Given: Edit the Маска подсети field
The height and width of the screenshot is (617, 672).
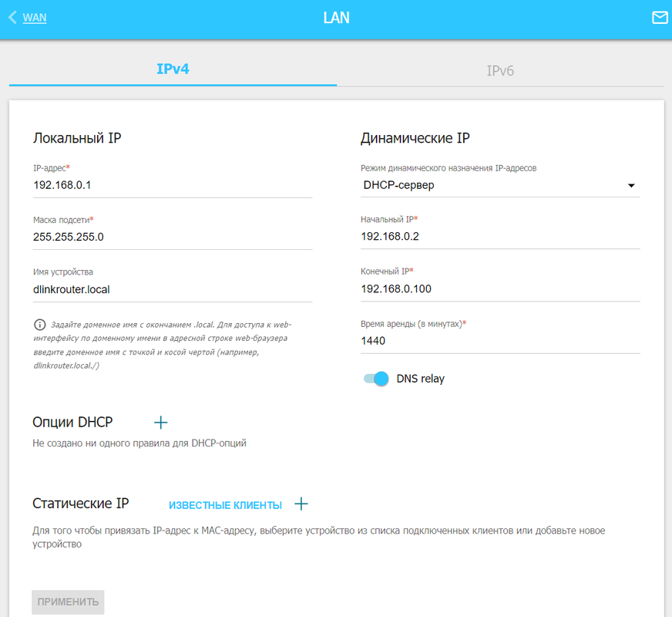Looking at the screenshot, I should [173, 237].
